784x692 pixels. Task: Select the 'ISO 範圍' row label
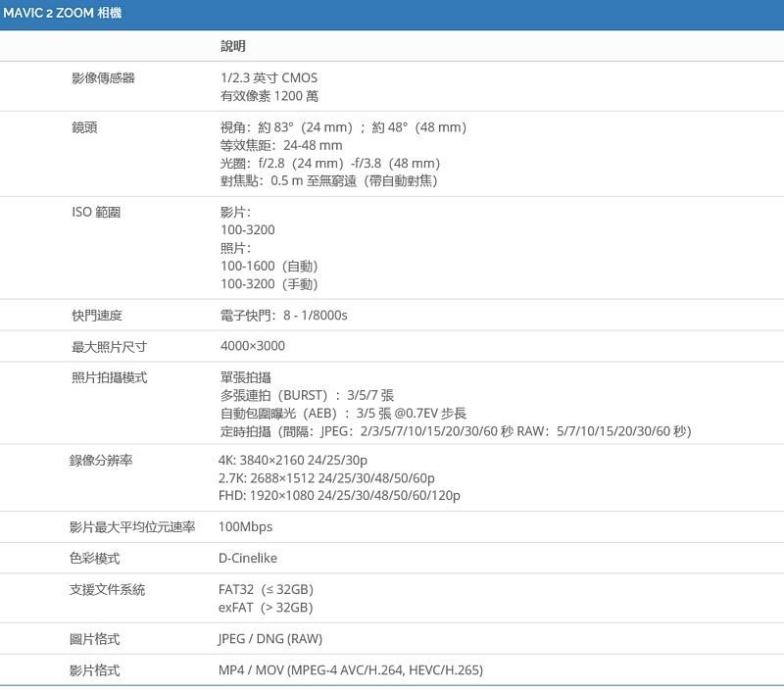[96, 212]
